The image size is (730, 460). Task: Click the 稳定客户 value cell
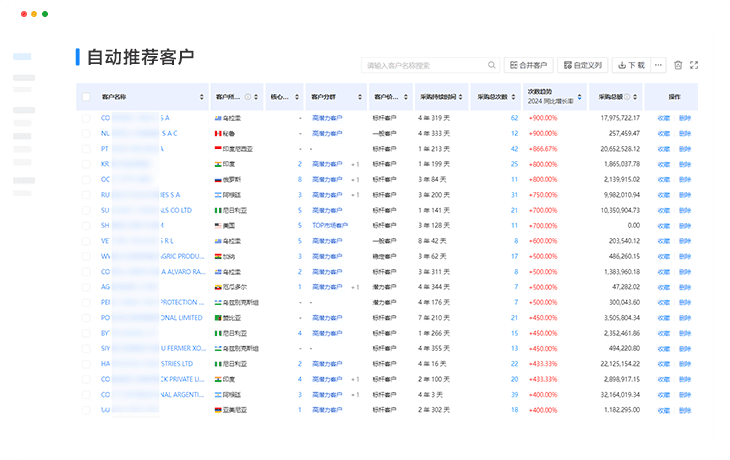(x=384, y=257)
